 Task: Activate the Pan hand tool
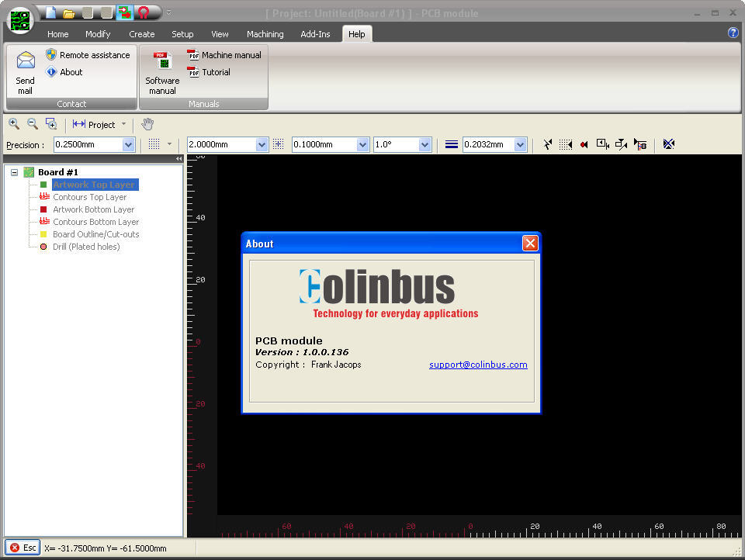click(x=147, y=124)
